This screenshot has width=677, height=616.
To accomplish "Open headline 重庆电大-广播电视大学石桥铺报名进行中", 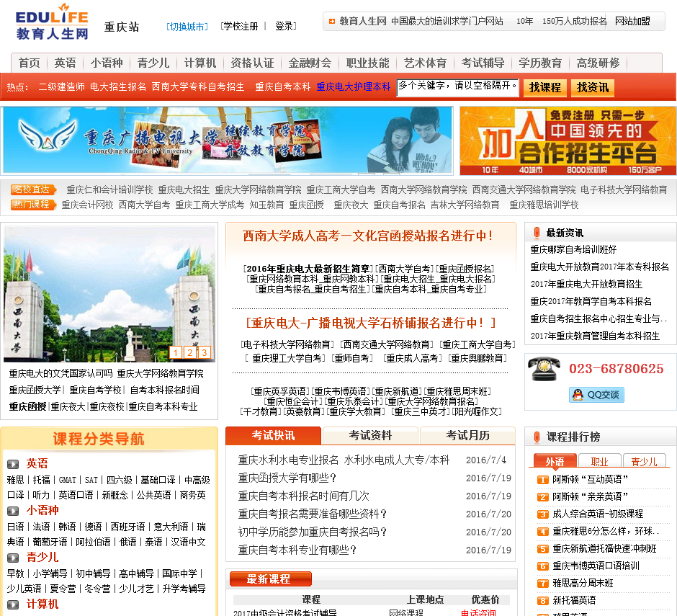I will (371, 323).
